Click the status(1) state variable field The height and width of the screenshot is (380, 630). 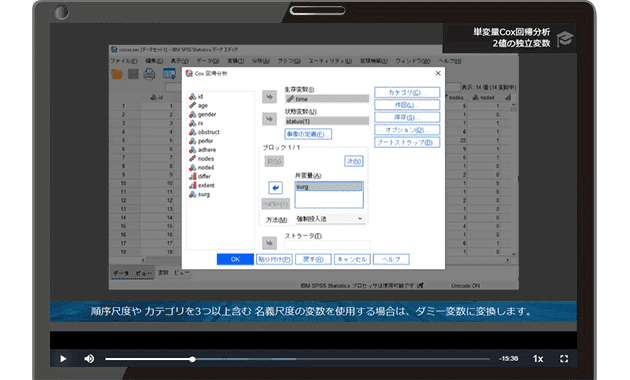click(x=327, y=121)
